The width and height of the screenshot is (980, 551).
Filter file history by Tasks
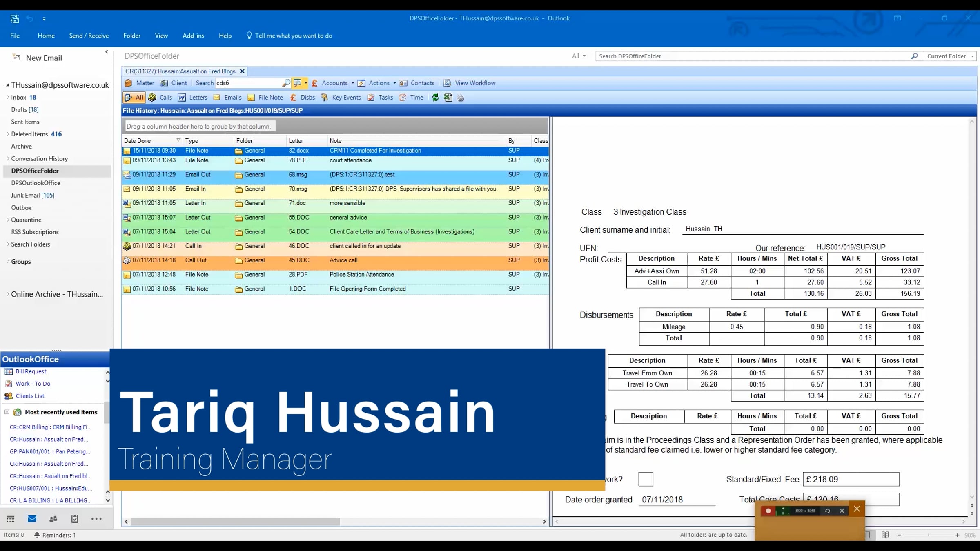pyautogui.click(x=380, y=97)
